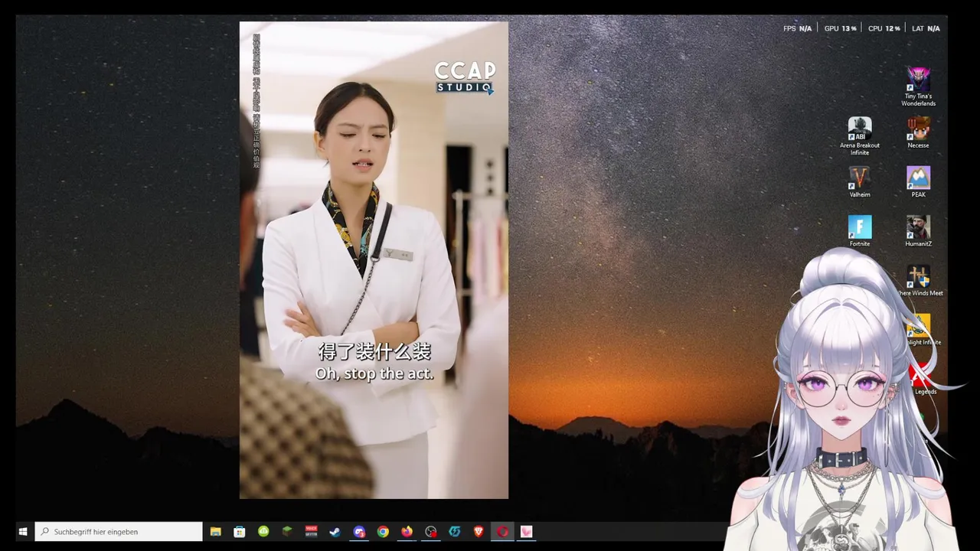Open the Windows Start menu
Viewport: 980px width, 551px height.
point(23,531)
